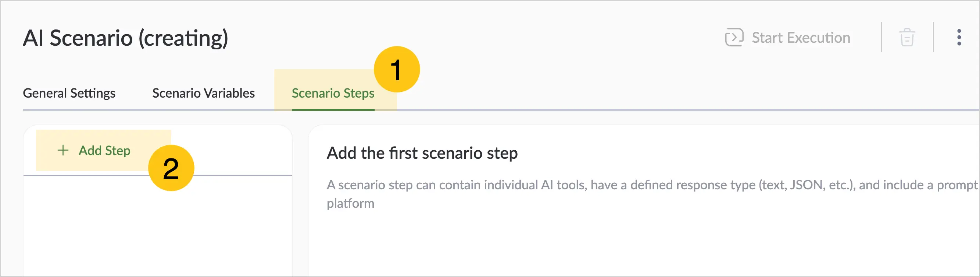Click the yellow number 1 marker
This screenshot has height=277, width=980.
coord(397,69)
